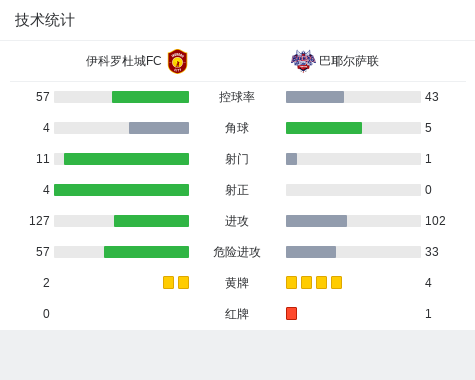Click the 巴耶尔萨联 team logo icon
The image size is (475, 380).
click(303, 61)
